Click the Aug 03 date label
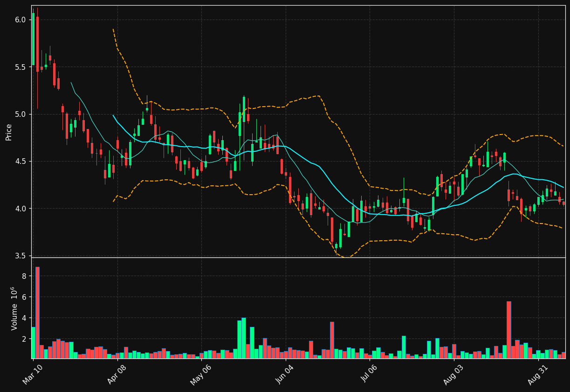 click(453, 374)
